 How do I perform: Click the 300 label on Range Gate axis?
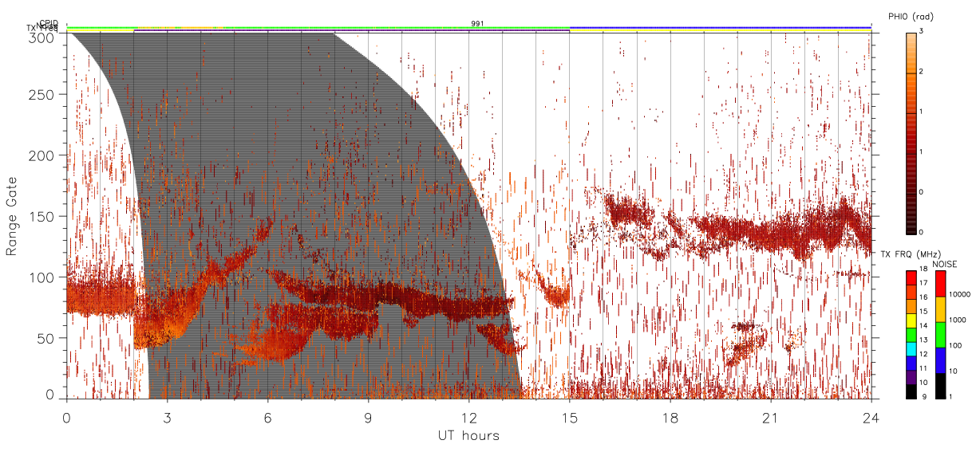coord(43,37)
